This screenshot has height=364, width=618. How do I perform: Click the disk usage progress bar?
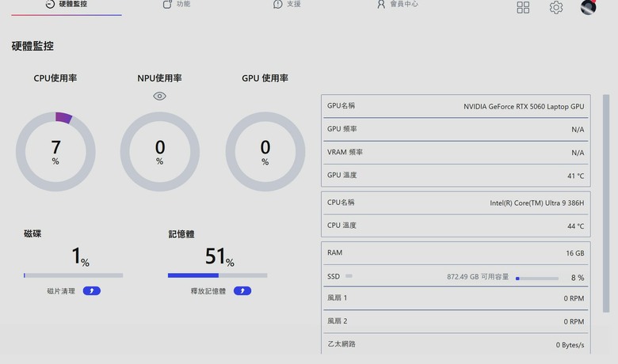tap(74, 275)
